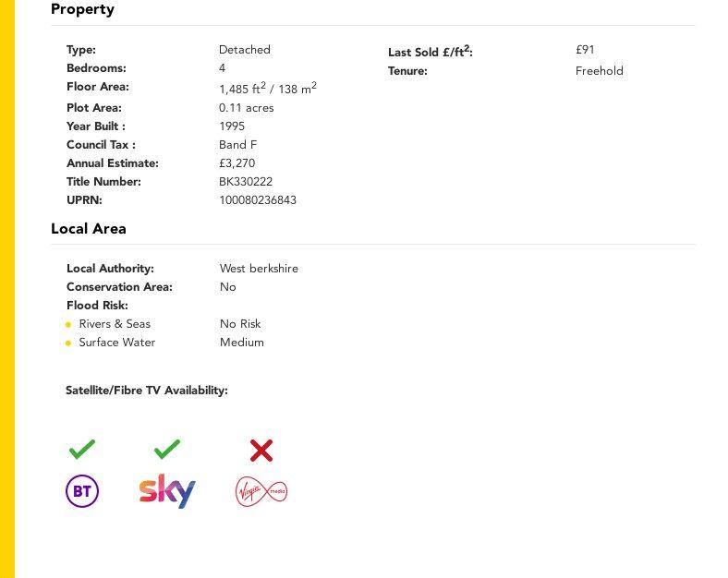Click the Medium surface water risk value
The width and height of the screenshot is (728, 578).
242,343
